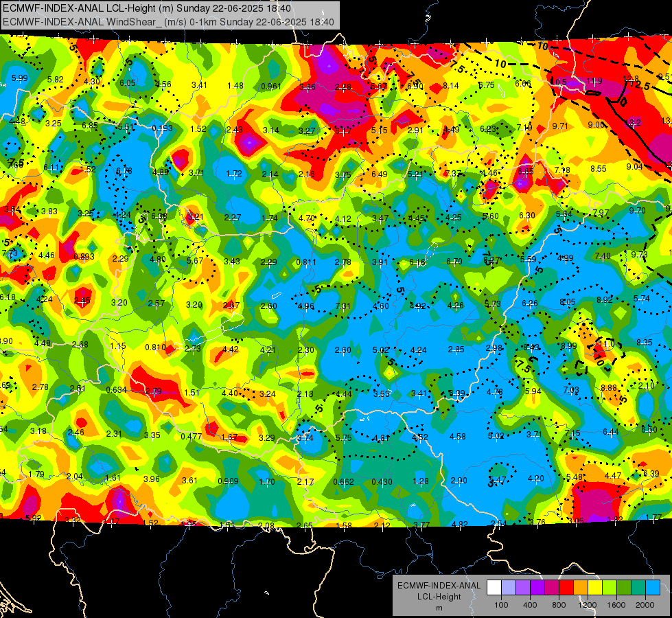Click the legend tick label 1600
This screenshot has width=672, height=618.
616,605
